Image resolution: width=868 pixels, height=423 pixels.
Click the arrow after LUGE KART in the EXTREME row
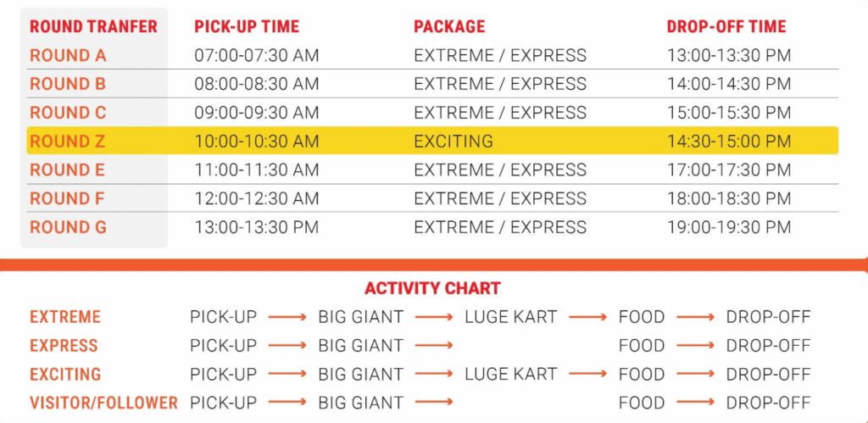(587, 317)
